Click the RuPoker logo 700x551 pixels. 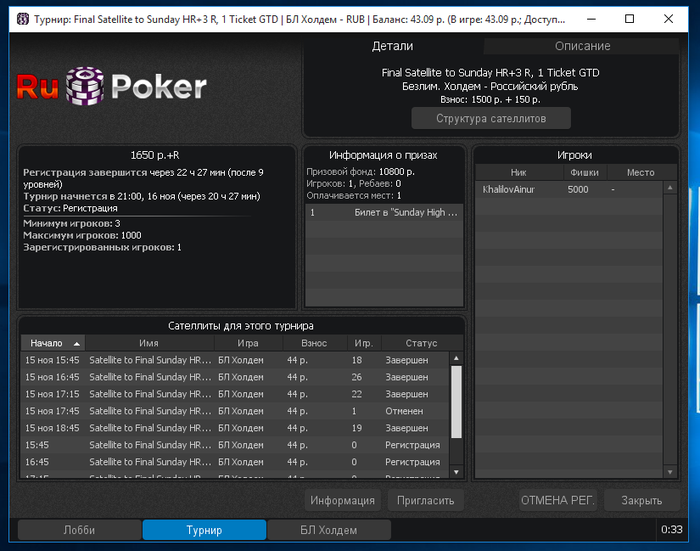pos(112,86)
